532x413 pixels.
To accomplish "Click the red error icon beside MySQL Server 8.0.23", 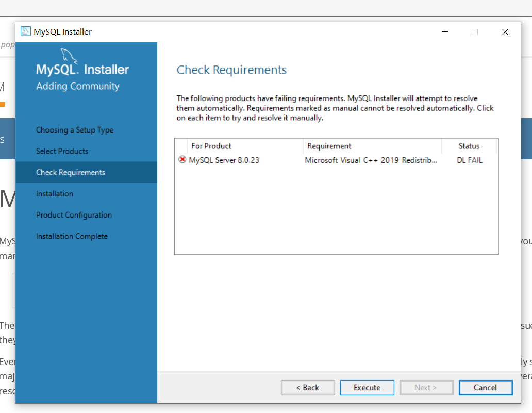I will (182, 159).
